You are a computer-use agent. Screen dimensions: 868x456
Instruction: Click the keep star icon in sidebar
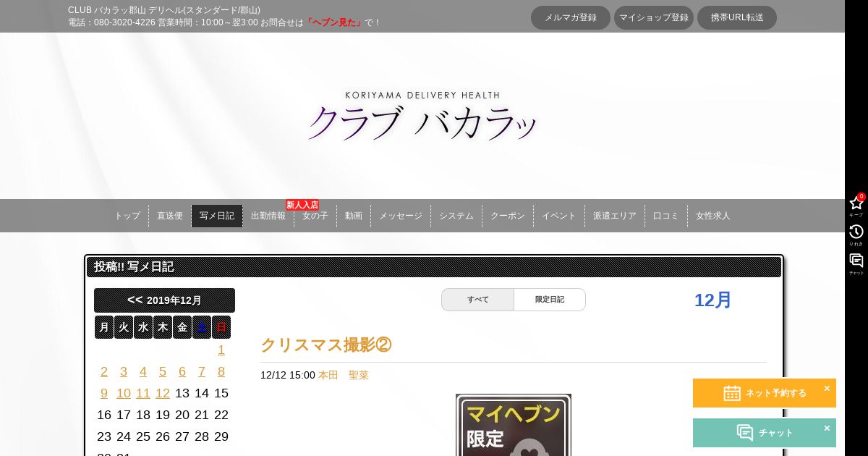pyautogui.click(x=856, y=203)
